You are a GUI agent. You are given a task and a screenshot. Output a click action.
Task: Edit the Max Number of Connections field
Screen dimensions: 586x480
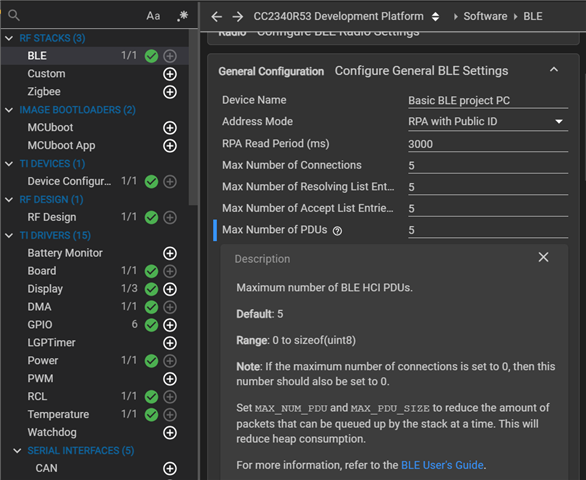pyautogui.click(x=488, y=166)
